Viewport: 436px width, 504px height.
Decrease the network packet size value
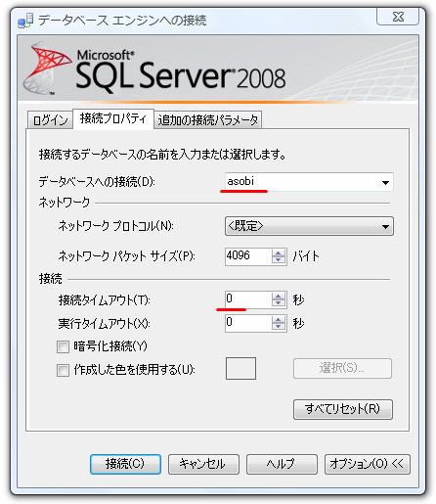click(x=279, y=260)
